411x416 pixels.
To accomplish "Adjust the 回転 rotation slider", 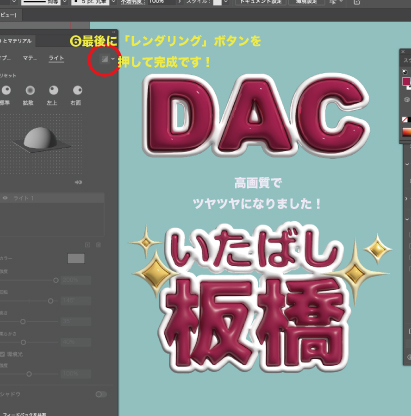I will (50, 301).
